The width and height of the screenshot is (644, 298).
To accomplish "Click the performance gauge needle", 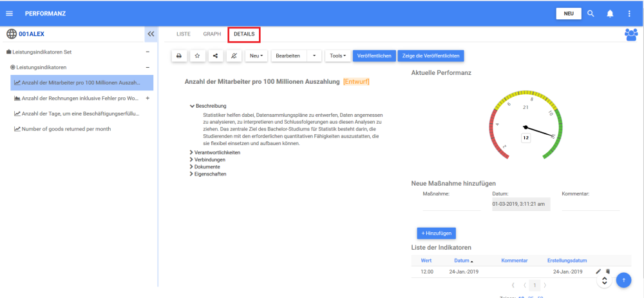I will click(x=540, y=132).
